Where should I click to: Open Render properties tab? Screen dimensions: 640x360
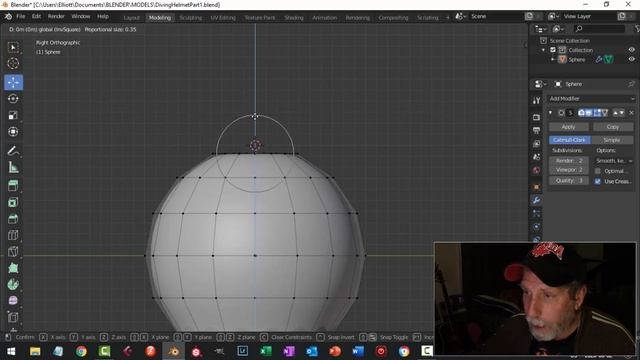click(536, 118)
